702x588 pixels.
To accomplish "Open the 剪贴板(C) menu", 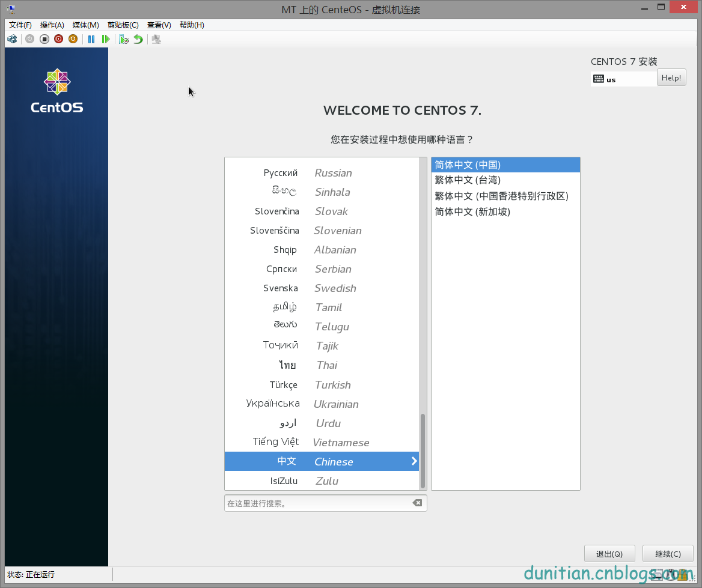I will coord(123,25).
